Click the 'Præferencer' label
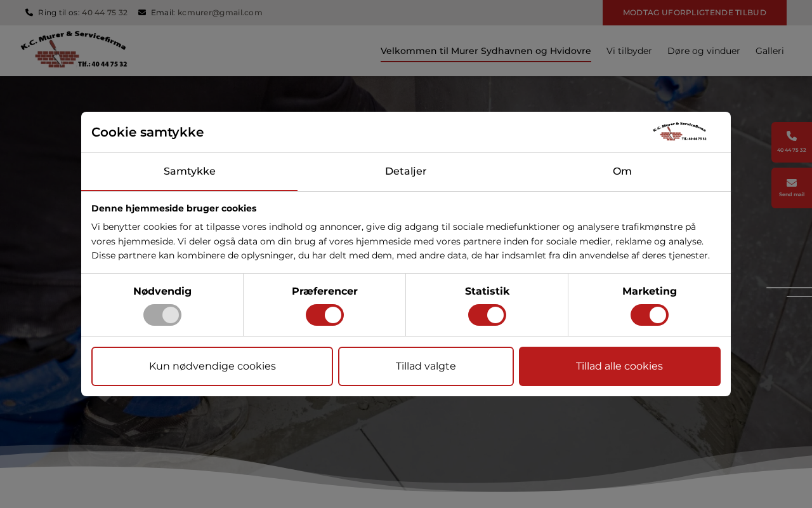 point(325,291)
